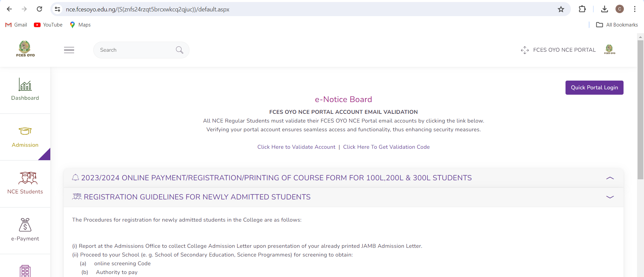Image resolution: width=644 pixels, height=277 pixels.
Task: Click Here to Validate Account link
Action: click(296, 147)
